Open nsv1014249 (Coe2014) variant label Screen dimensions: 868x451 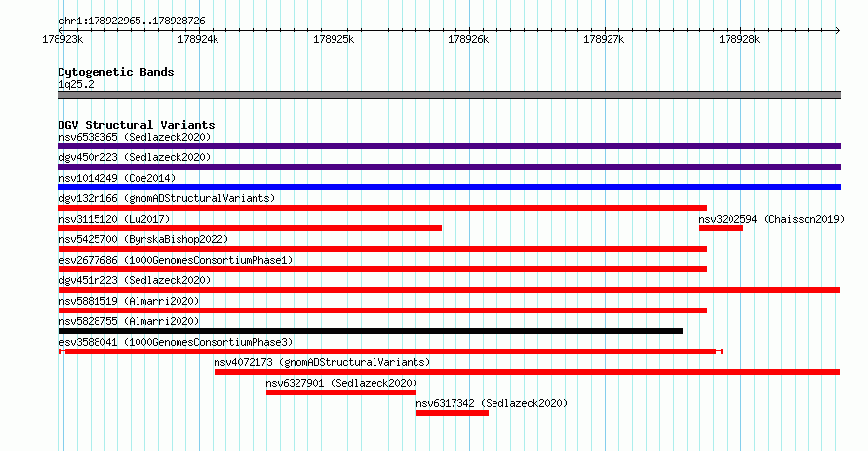point(117,178)
